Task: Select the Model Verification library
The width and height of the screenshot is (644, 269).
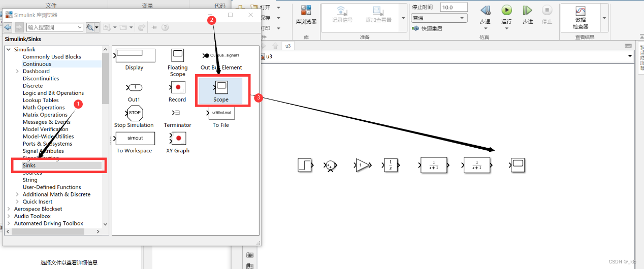Action: click(45, 129)
